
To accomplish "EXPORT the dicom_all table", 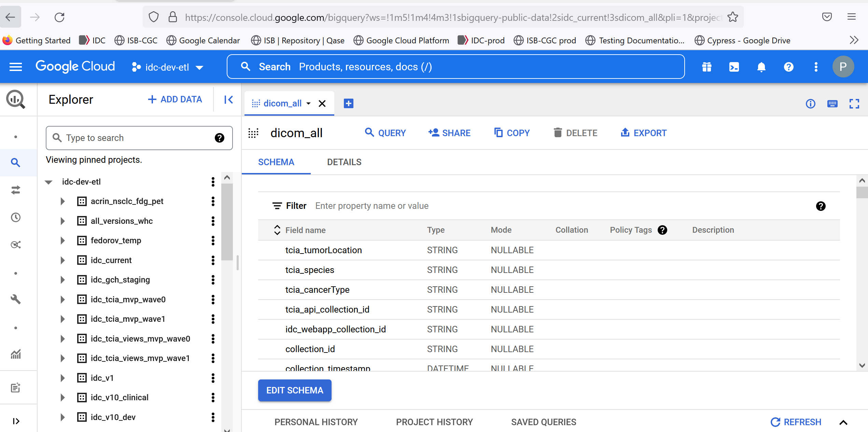I will click(x=643, y=133).
